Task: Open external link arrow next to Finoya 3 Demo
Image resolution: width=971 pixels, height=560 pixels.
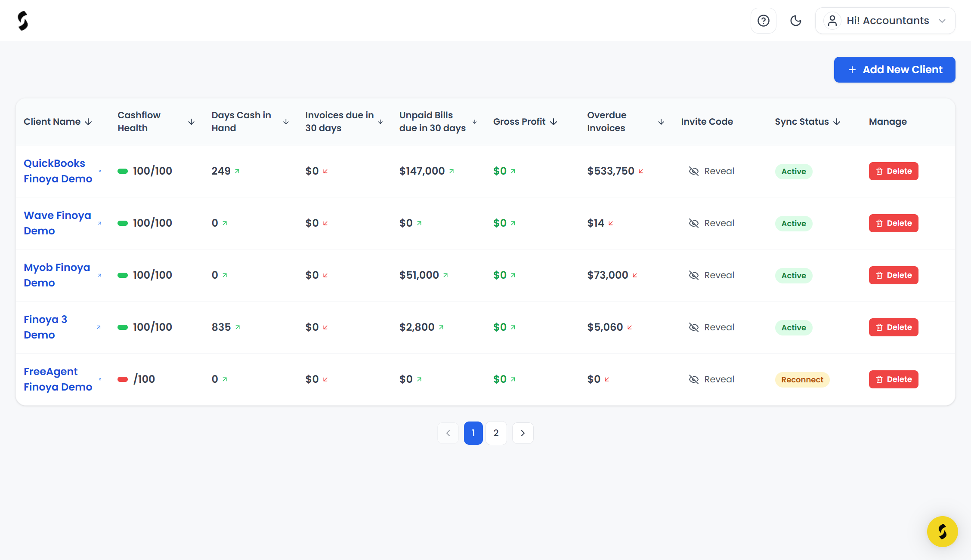Action: [x=99, y=327]
